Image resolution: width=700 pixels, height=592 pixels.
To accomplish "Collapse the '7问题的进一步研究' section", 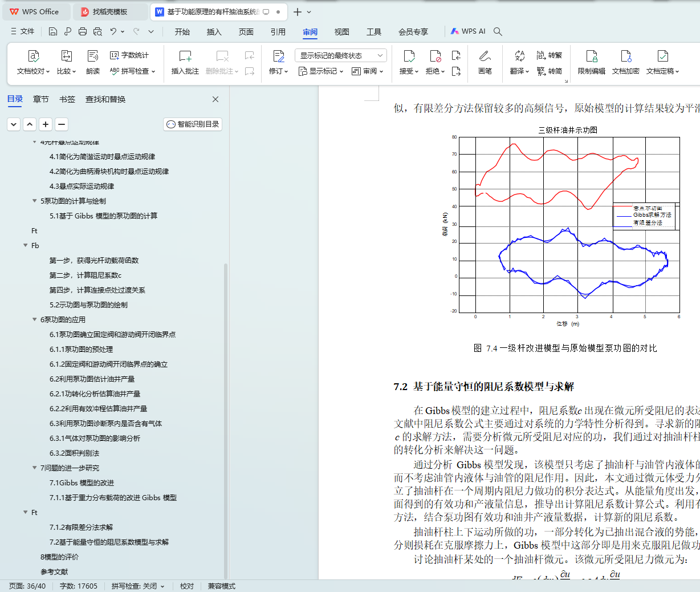I will (x=35, y=468).
